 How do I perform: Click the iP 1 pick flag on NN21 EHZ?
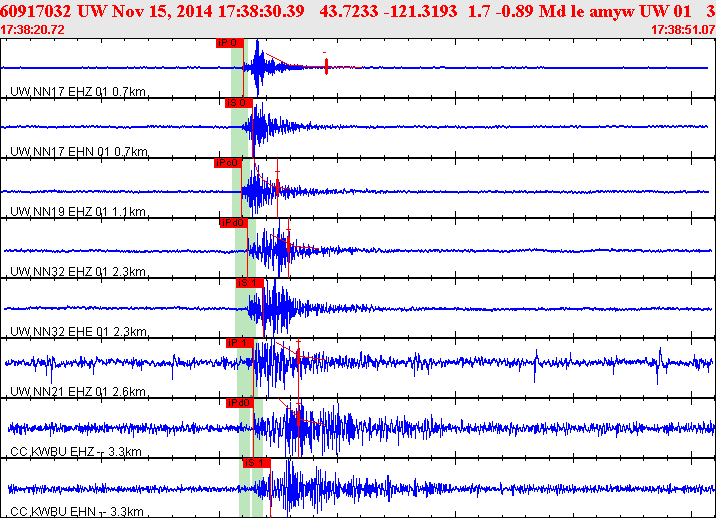coord(239,343)
